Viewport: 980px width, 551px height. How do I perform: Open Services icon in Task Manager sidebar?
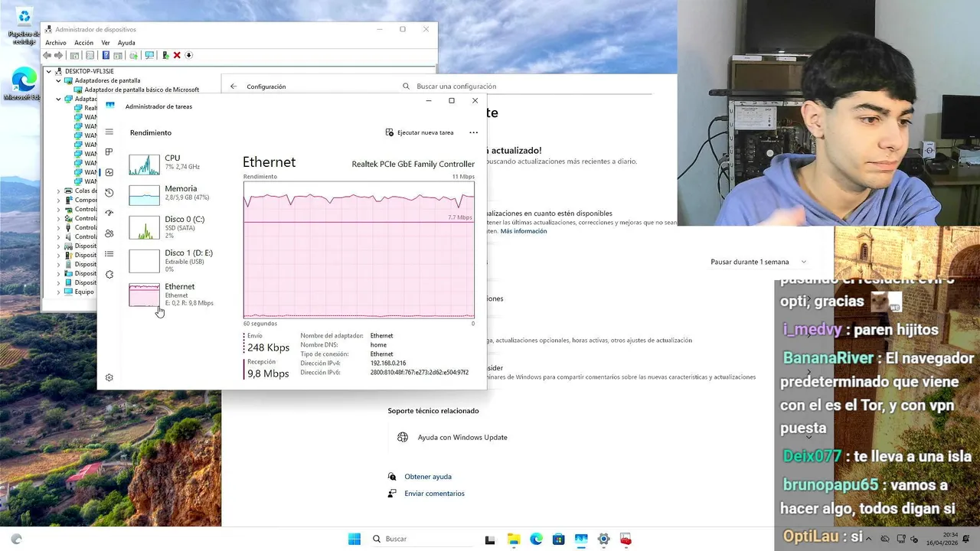pyautogui.click(x=109, y=275)
